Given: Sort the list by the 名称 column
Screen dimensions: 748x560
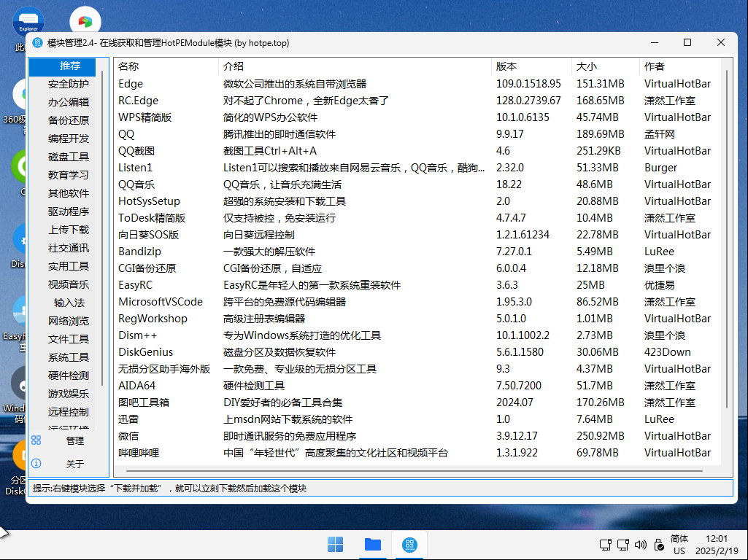Looking at the screenshot, I should click(166, 67).
